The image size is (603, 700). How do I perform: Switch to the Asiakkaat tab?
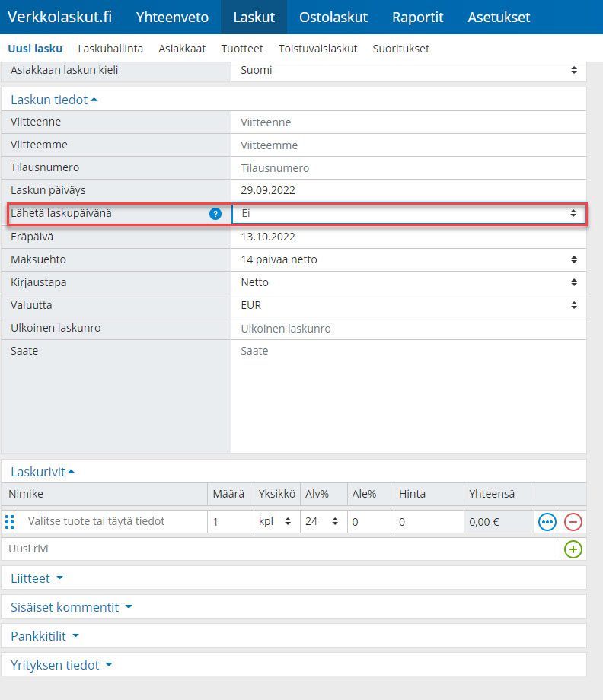[x=182, y=49]
